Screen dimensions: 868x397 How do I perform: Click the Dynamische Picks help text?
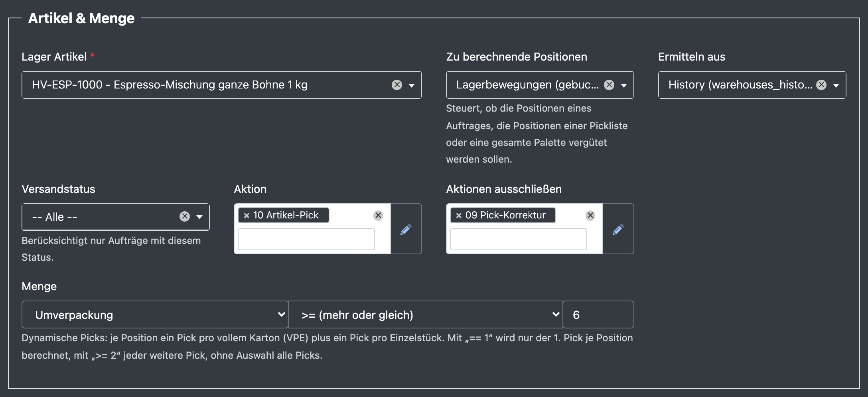(327, 346)
